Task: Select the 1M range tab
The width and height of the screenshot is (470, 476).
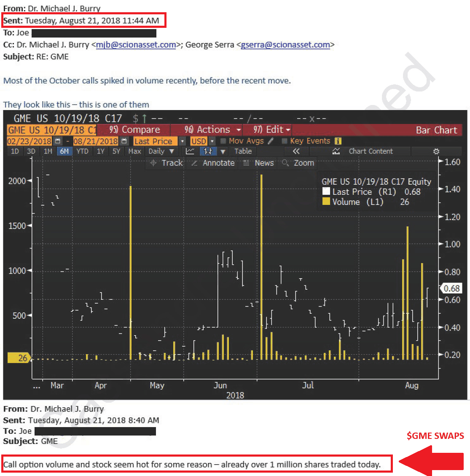Action: 48,151
